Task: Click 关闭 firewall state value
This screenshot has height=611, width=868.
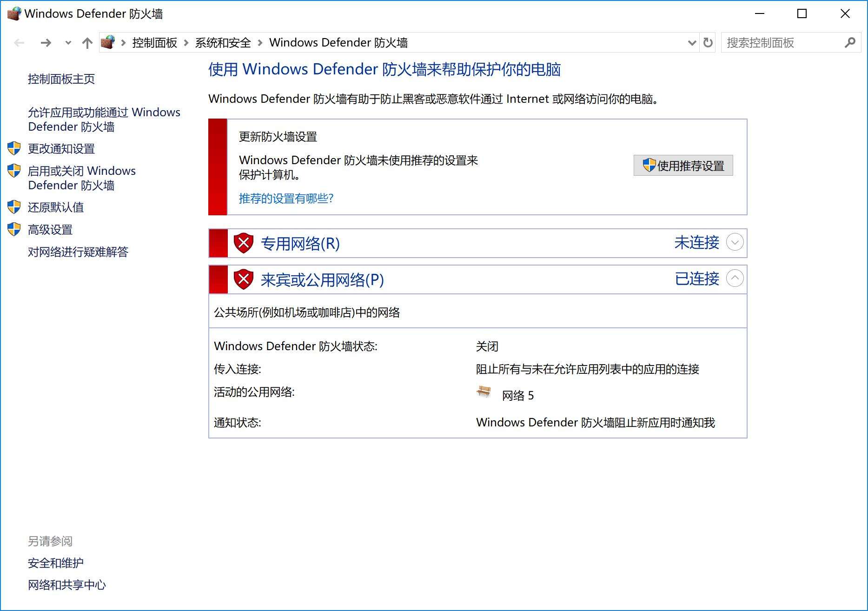Action: 487,346
